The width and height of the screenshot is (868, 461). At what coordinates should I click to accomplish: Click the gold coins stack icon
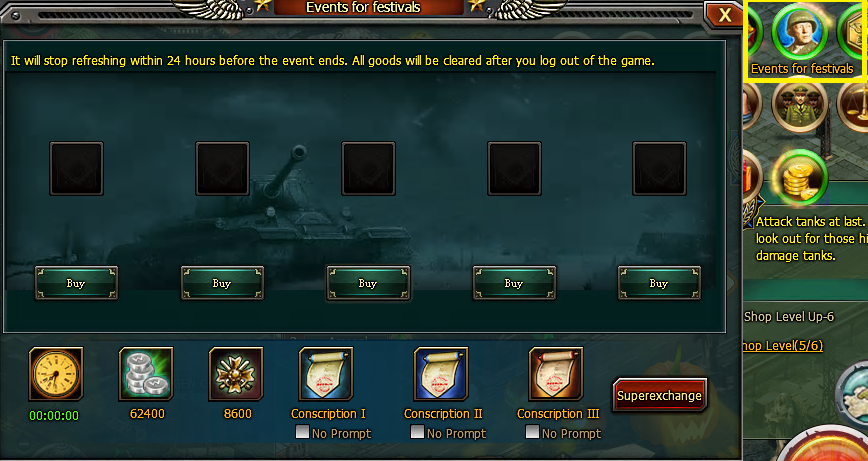[800, 178]
